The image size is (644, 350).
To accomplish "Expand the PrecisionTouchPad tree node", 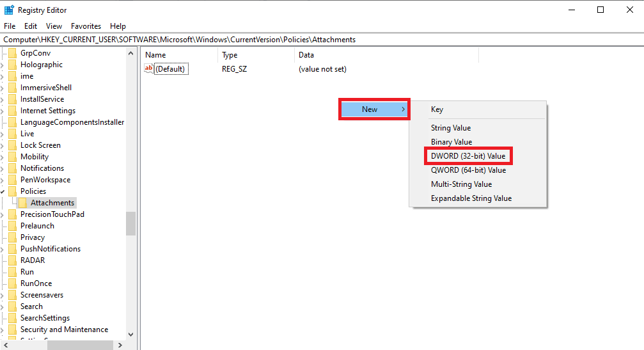I will [3, 214].
